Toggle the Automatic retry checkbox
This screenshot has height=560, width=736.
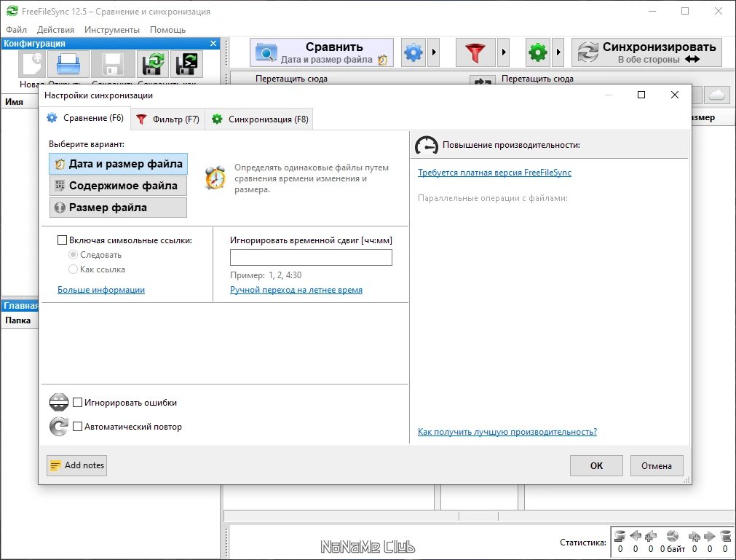coord(77,426)
